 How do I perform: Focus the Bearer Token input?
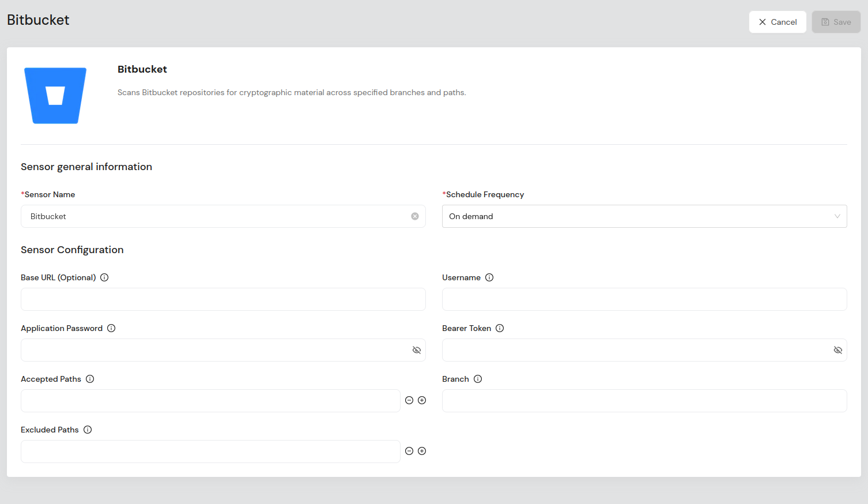click(644, 350)
